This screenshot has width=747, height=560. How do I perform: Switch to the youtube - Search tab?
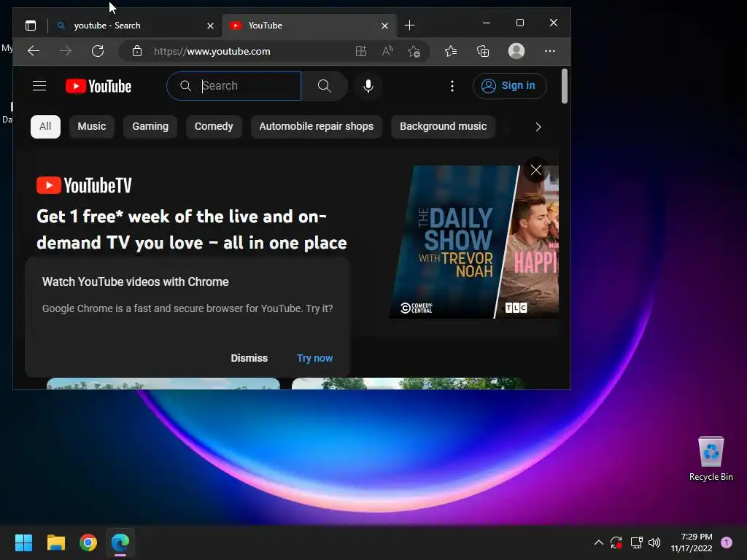135,26
